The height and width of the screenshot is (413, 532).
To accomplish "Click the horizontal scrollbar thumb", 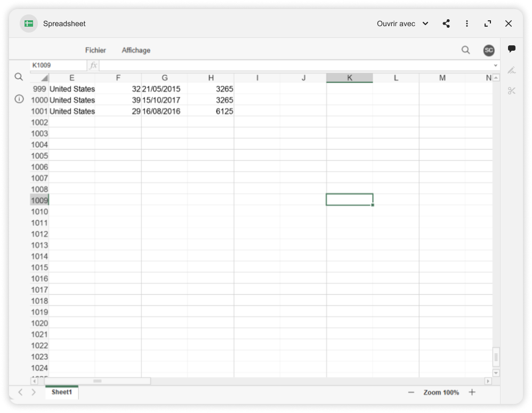I will [x=98, y=381].
